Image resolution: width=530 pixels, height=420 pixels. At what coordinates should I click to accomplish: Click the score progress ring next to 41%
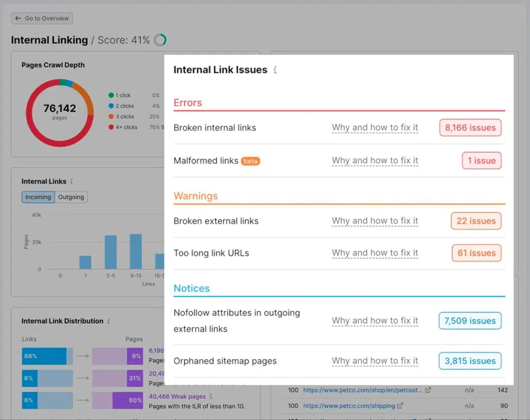coord(159,39)
